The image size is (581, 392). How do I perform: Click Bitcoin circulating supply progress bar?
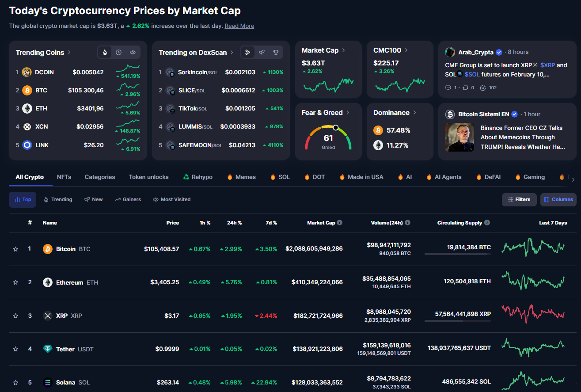point(458,254)
